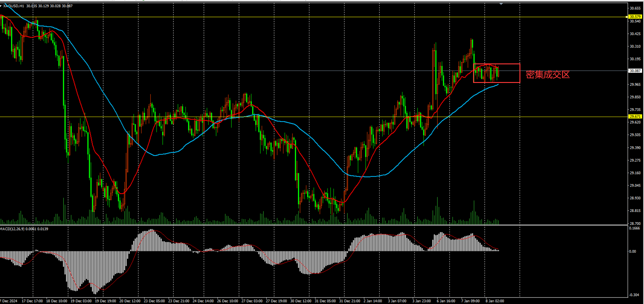Screen dimensions: 644x304
Task: Click the chart shift marker triangle at top
Action: pos(501,4)
